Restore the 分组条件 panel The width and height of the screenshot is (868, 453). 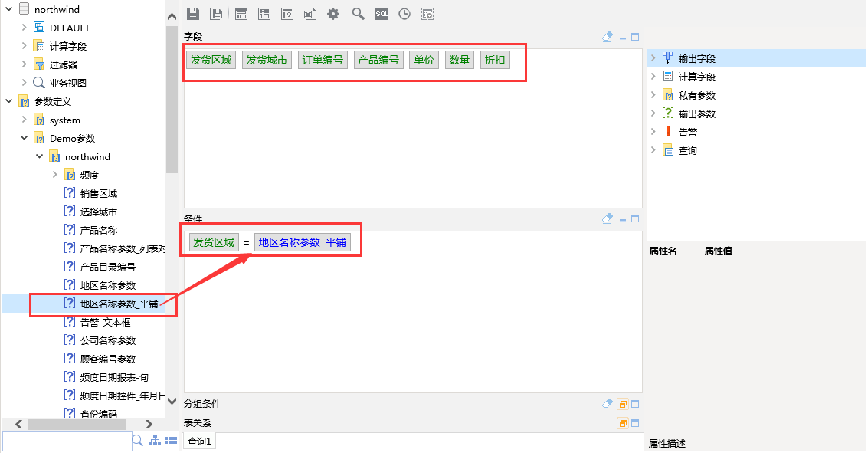tap(623, 404)
